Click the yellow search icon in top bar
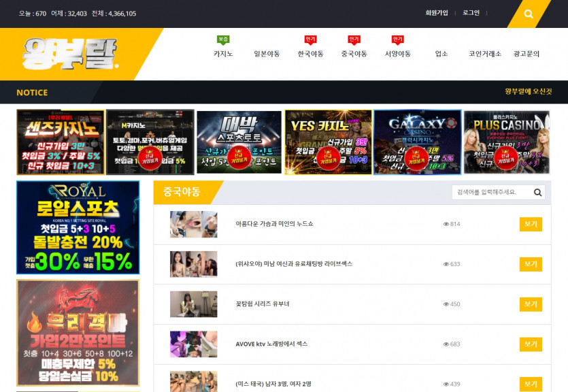This screenshot has width=568, height=392. pos(529,14)
